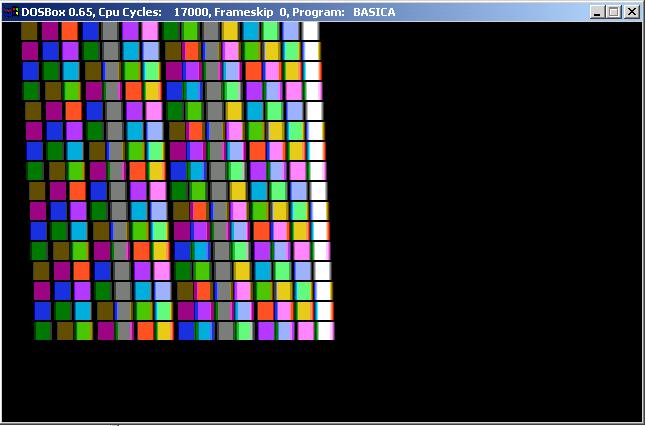Click the green square in bottom-left grid corner

point(43,331)
